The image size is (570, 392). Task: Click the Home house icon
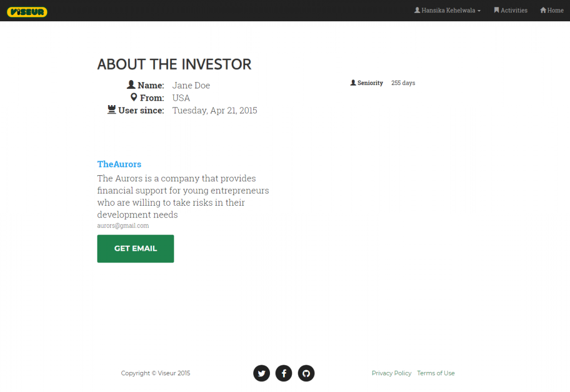point(543,10)
